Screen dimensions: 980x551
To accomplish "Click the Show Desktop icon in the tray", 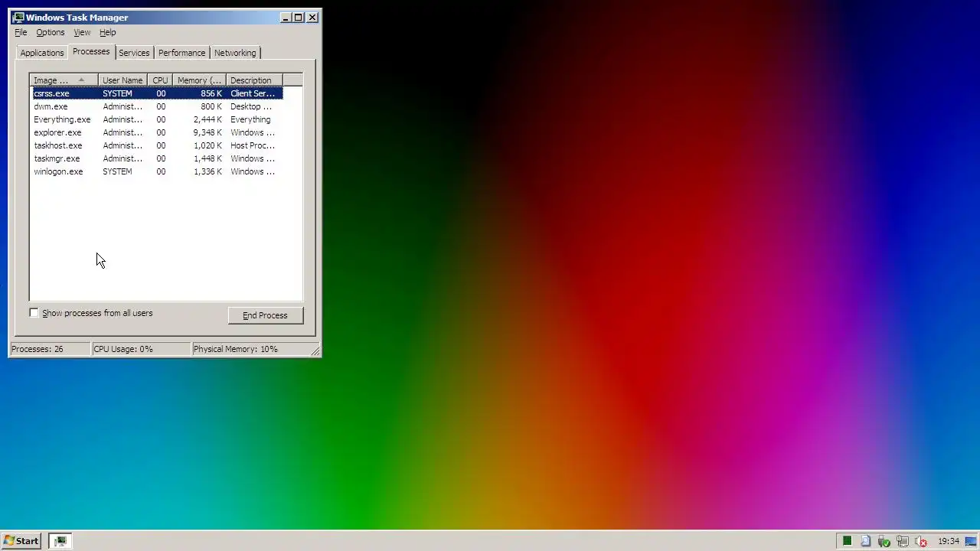I will coord(971,541).
